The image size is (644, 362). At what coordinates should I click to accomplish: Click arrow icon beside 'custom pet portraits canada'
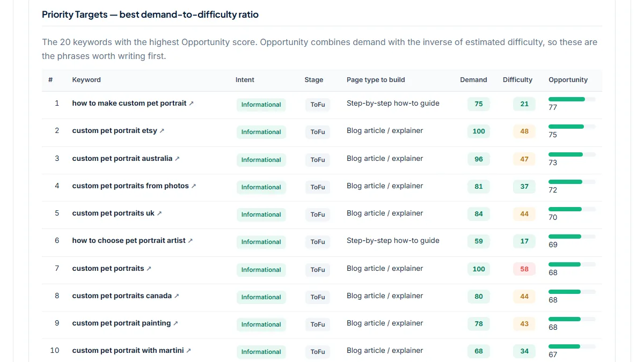pyautogui.click(x=177, y=296)
